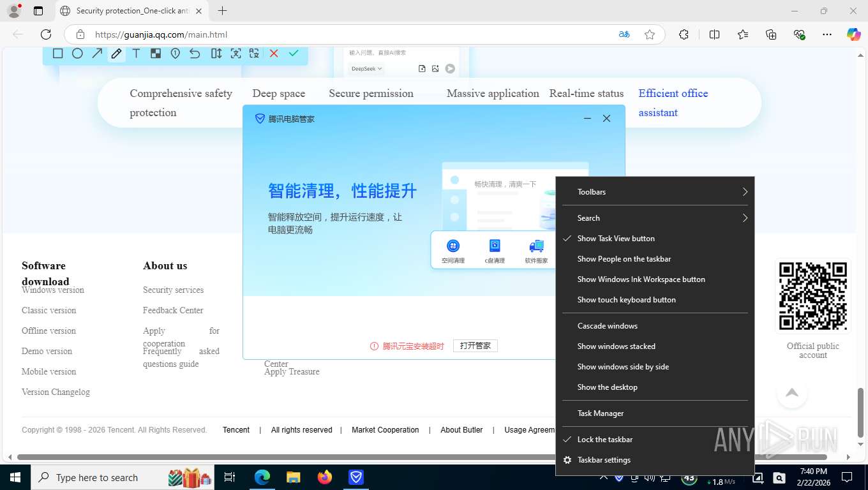The image size is (868, 490).
Task: Click the file upload icon near DeepSeek
Action: 422,68
